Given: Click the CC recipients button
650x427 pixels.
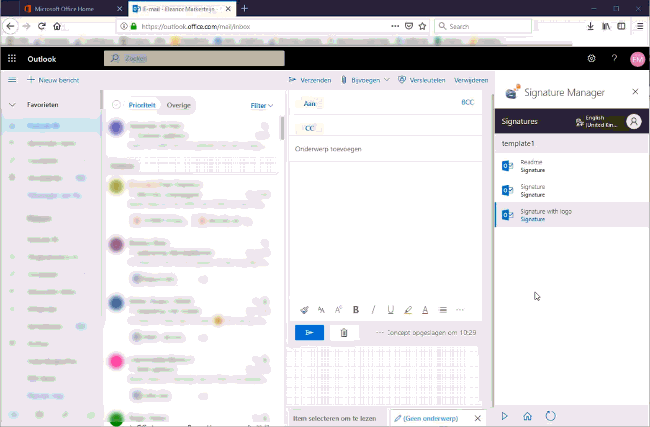Looking at the screenshot, I should (x=310, y=128).
